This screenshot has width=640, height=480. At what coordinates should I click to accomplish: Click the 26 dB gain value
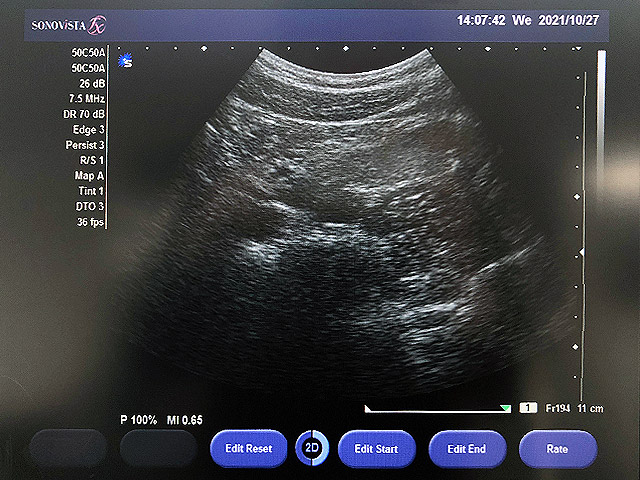click(92, 84)
